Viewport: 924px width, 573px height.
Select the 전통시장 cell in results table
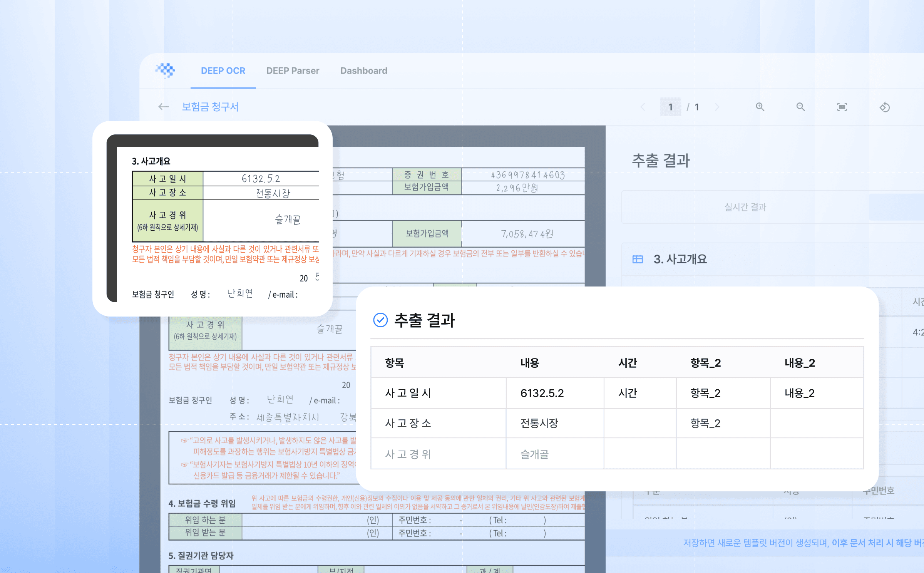coord(539,423)
